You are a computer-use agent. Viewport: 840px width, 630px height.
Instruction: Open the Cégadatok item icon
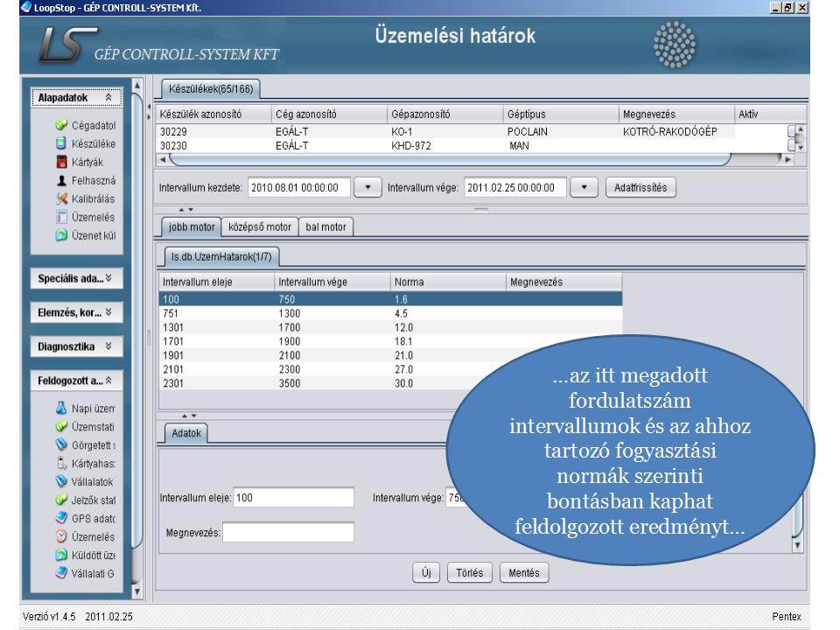61,125
